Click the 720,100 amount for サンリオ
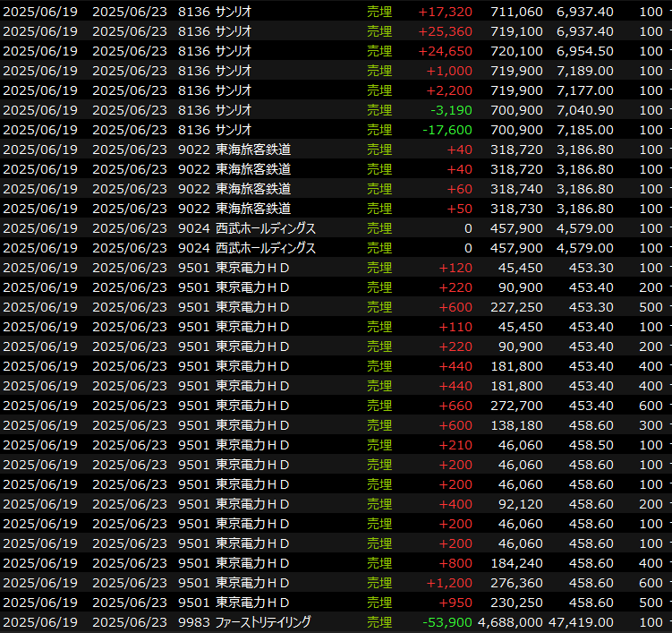This screenshot has width=672, height=633. [x=516, y=51]
